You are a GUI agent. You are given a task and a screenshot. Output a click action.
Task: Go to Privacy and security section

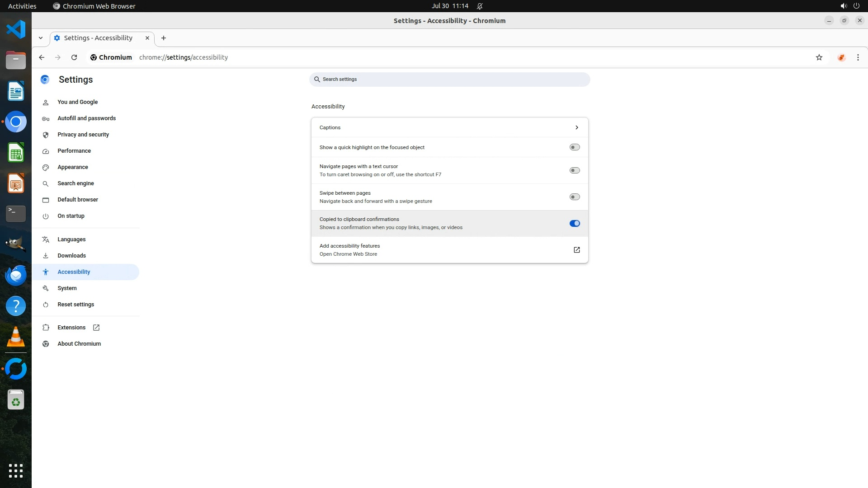[x=83, y=135]
